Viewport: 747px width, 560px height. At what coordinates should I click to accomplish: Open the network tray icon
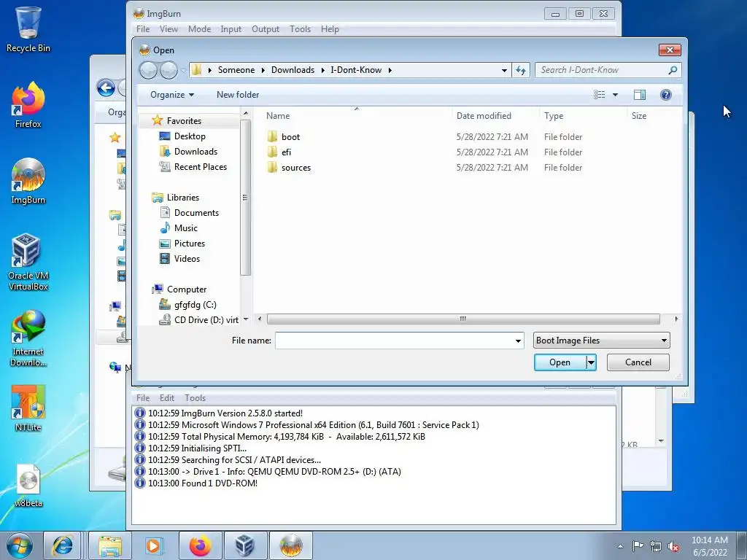[x=656, y=546]
